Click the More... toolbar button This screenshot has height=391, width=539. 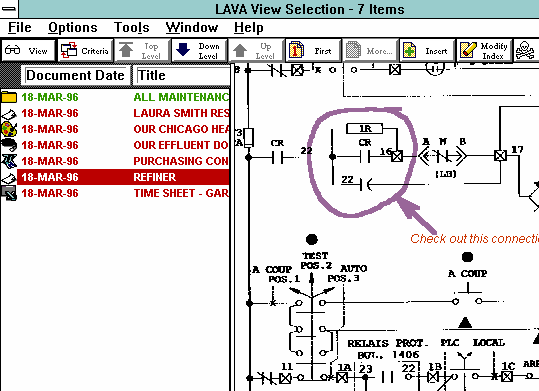tap(370, 51)
